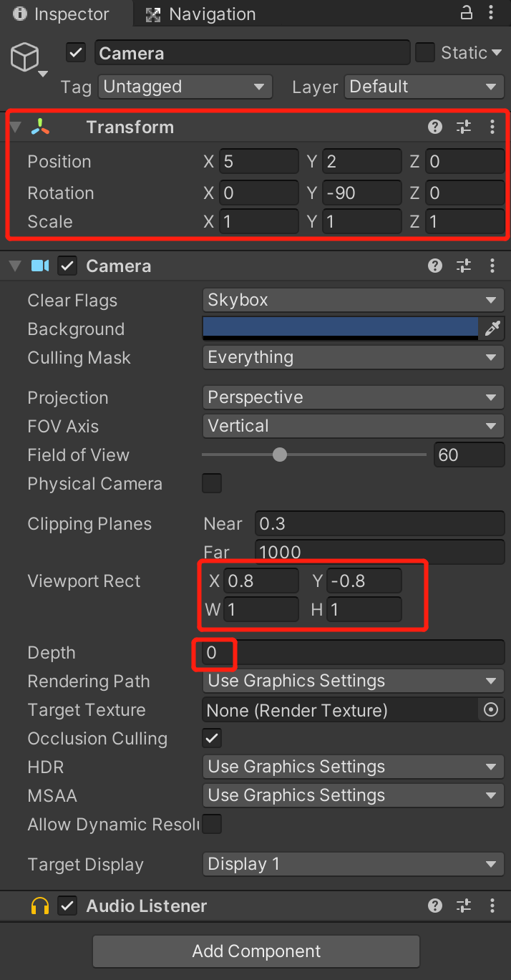The image size is (511, 980).
Task: Enable the Physical Camera checkbox
Action: coord(212,483)
